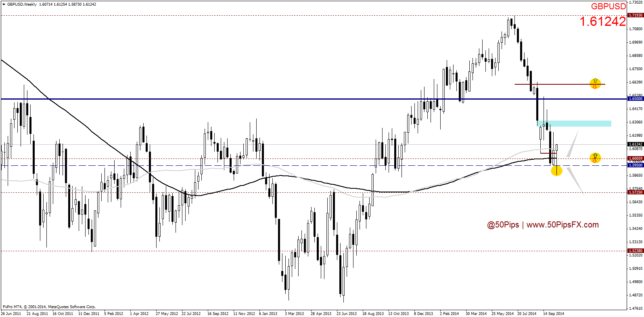
Task: Click the 14 Sep 2014 date label
Action: point(553,313)
